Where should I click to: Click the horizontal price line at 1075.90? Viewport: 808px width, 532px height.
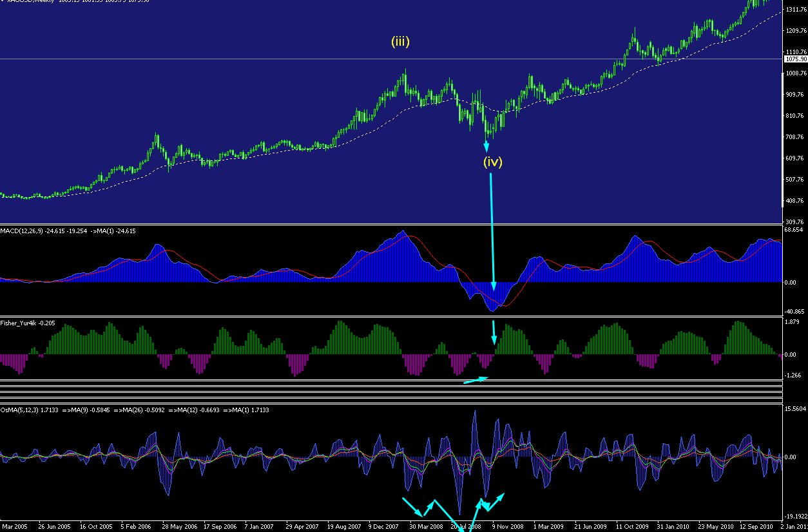tap(391, 59)
